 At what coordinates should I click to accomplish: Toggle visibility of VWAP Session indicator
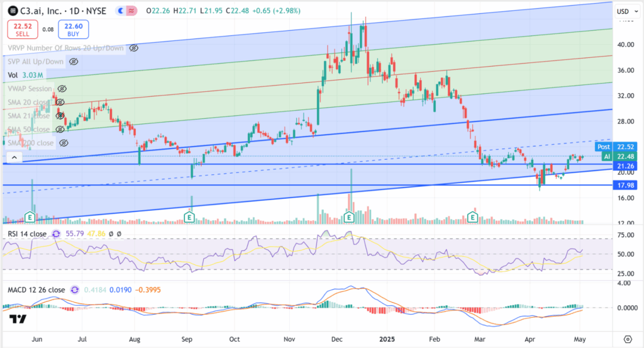tap(62, 89)
